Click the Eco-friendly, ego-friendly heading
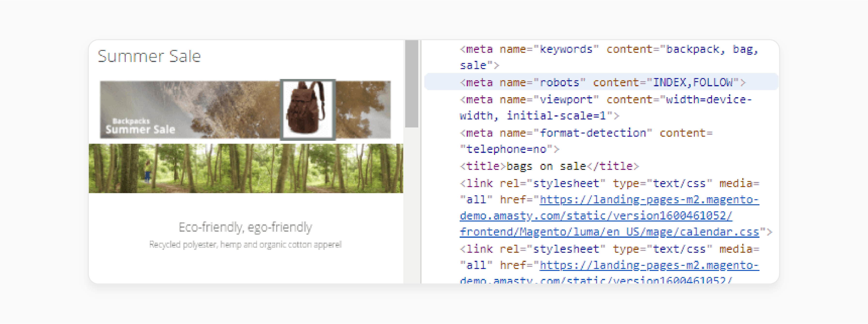868x324 pixels. (x=245, y=227)
